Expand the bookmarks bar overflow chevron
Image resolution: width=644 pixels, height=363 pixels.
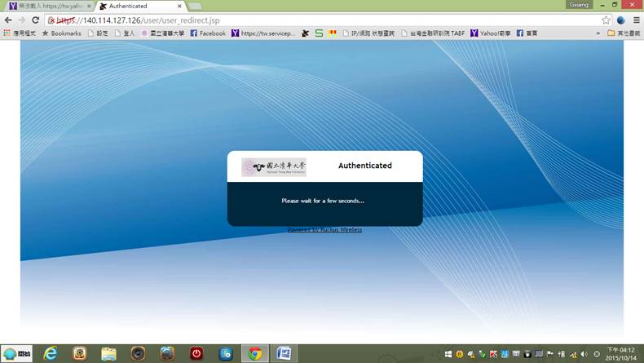click(598, 33)
